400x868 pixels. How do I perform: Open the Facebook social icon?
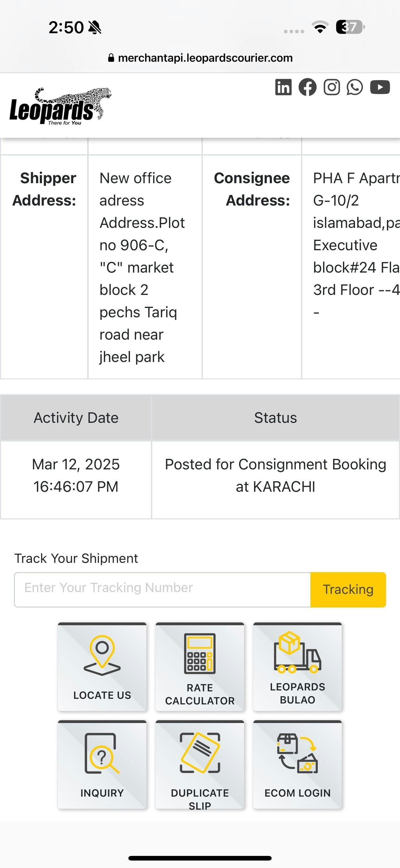click(x=307, y=87)
